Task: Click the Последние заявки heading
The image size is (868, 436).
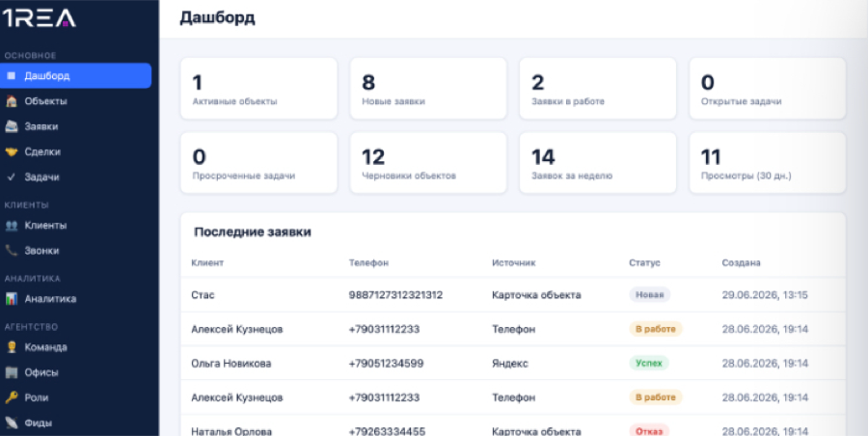Action: (x=253, y=232)
